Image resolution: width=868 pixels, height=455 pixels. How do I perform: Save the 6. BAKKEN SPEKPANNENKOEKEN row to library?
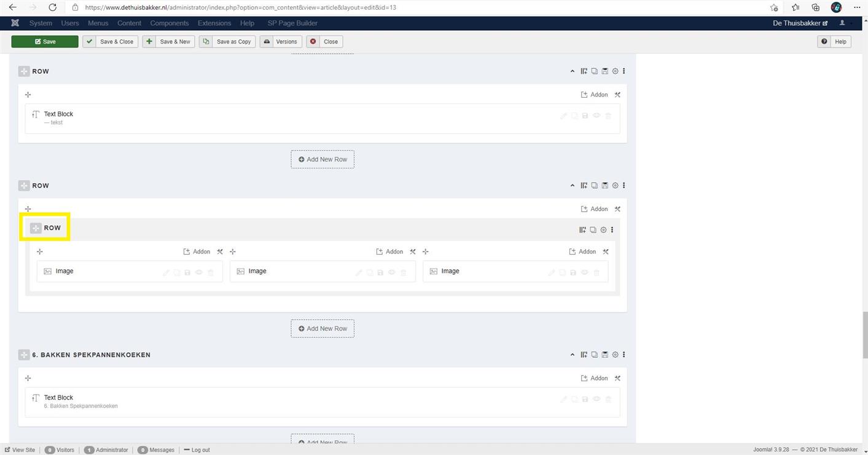click(x=604, y=355)
